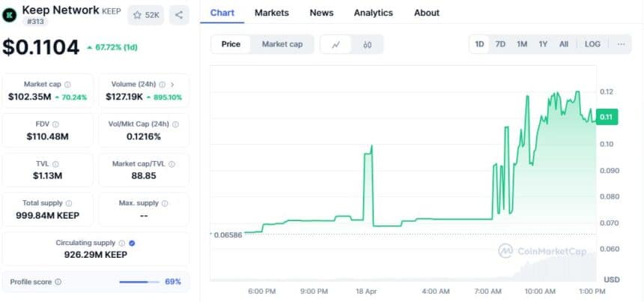The height and width of the screenshot is (302, 644).
Task: Set chart range to 1M
Action: 522,44
